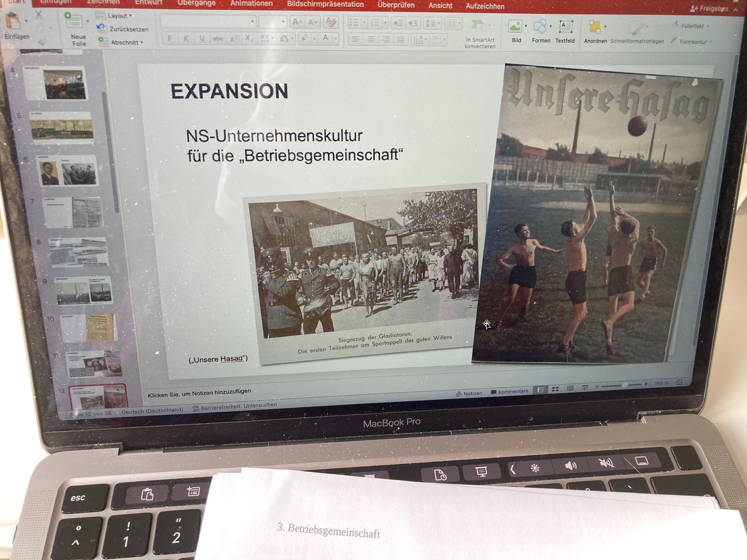747x560 pixels.
Task: Click the Neue Folie slide icon
Action: [x=74, y=21]
